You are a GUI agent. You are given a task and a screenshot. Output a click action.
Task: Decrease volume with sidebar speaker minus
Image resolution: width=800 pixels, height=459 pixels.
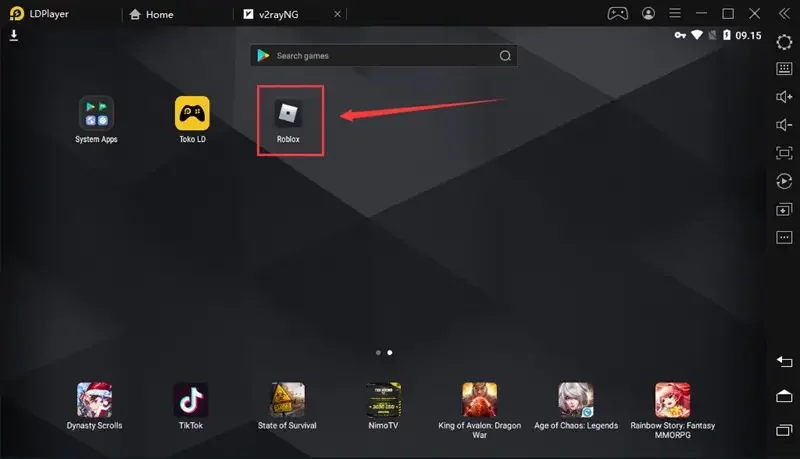click(x=784, y=125)
